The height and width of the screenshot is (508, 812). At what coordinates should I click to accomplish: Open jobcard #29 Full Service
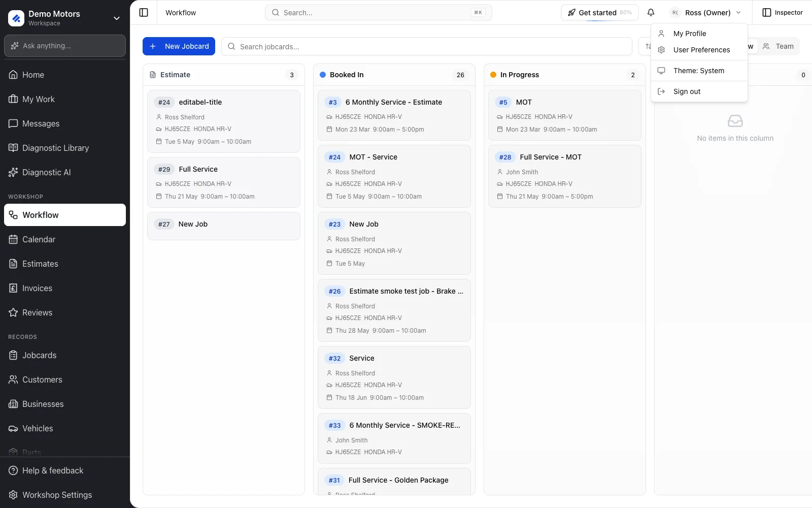224,182
